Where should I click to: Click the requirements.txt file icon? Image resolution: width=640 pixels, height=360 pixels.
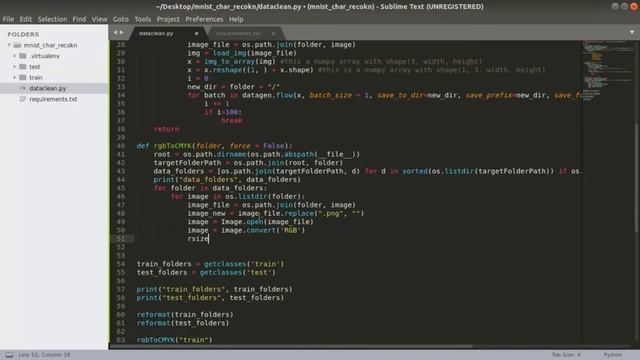[23, 99]
